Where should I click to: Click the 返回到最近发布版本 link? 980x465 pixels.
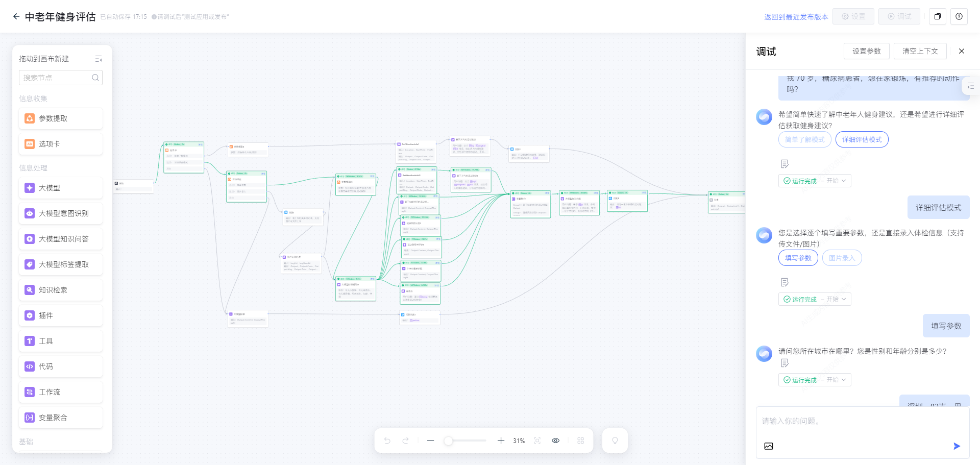tap(796, 17)
